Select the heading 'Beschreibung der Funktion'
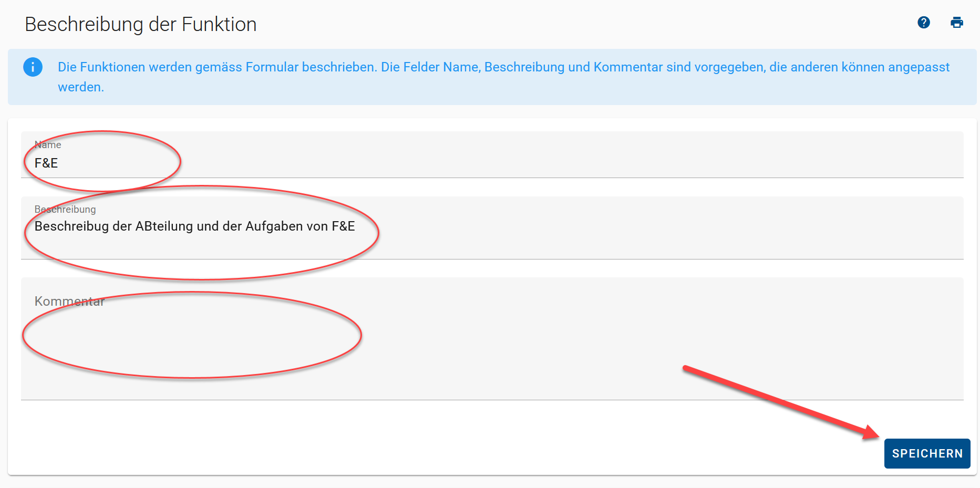Screen dimensions: 980x488 tap(141, 25)
